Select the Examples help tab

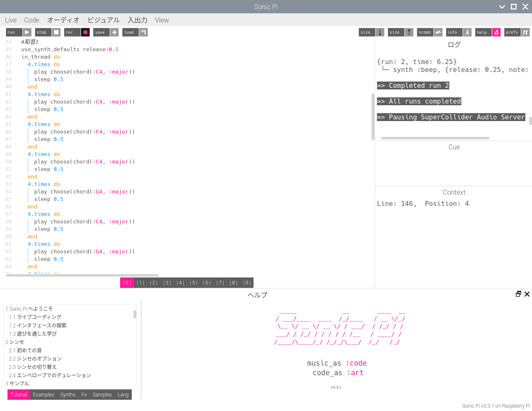pos(44,395)
